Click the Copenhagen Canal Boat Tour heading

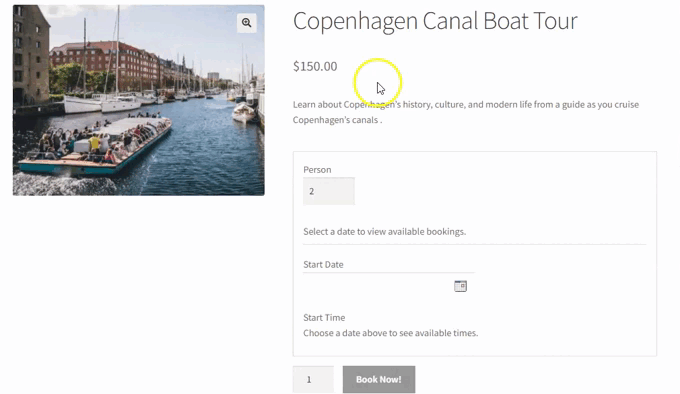point(435,21)
